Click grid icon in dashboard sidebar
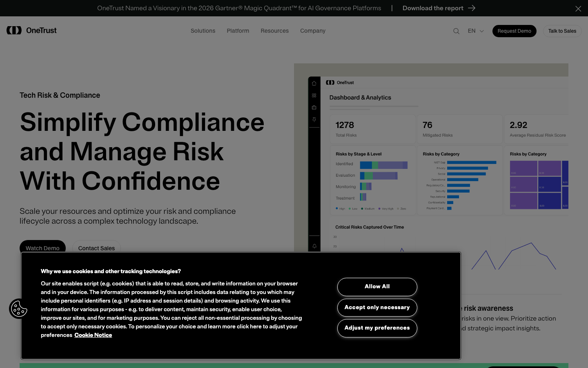588x368 pixels. [x=314, y=95]
